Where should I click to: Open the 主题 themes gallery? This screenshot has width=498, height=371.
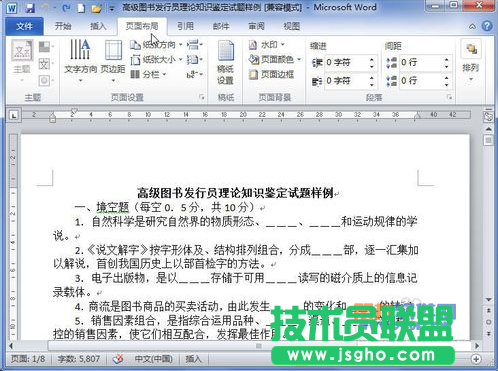[x=22, y=61]
